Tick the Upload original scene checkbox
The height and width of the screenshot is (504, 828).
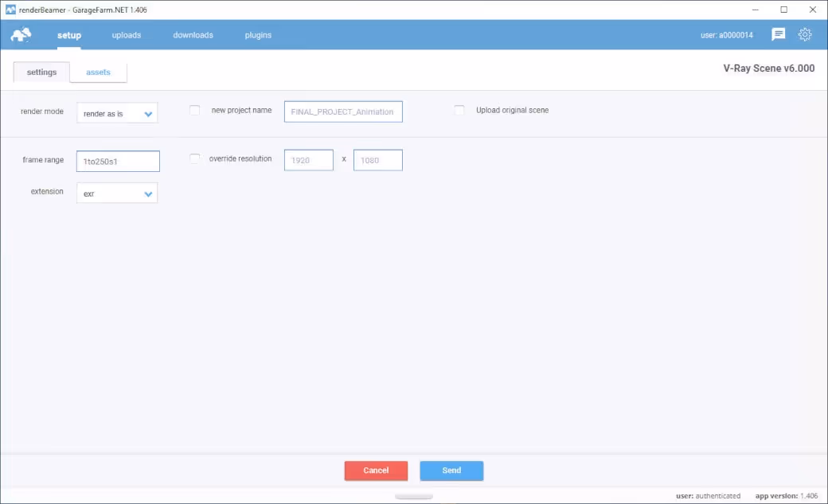click(x=459, y=110)
